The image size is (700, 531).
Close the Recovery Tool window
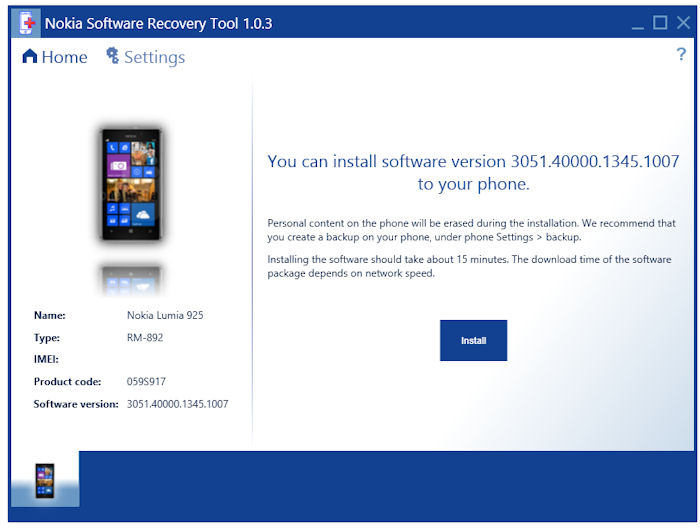(x=683, y=22)
